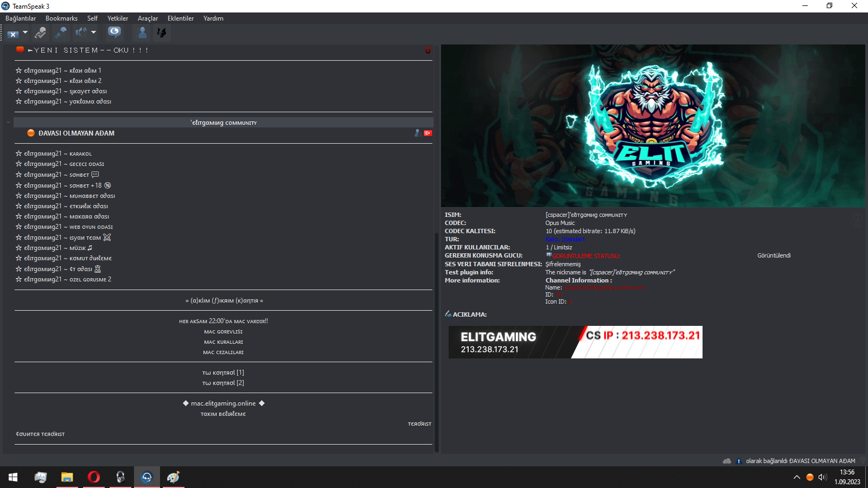This screenshot has width=868, height=488.
Task: Open the Yardım menu
Action: point(213,18)
